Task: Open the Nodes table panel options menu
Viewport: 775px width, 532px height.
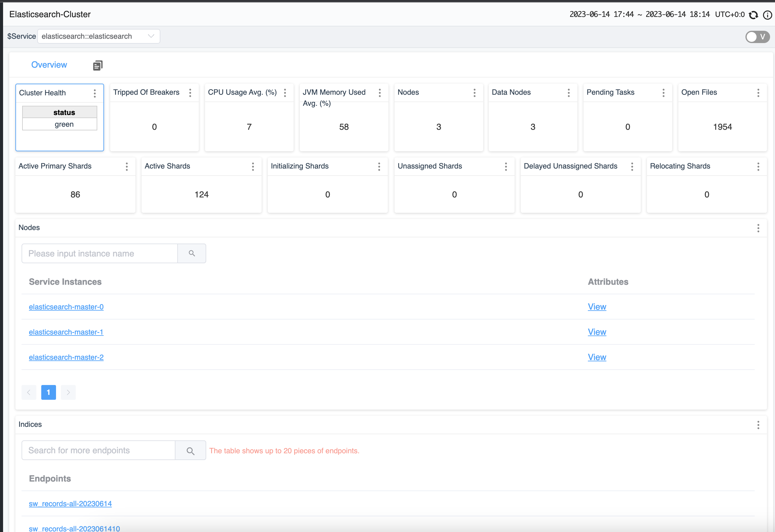Action: tap(758, 228)
